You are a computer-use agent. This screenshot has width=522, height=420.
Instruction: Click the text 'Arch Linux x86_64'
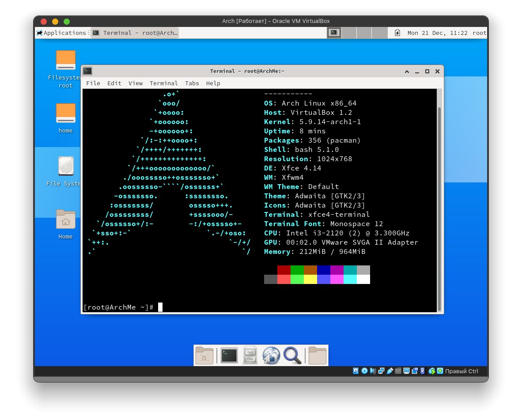click(319, 103)
